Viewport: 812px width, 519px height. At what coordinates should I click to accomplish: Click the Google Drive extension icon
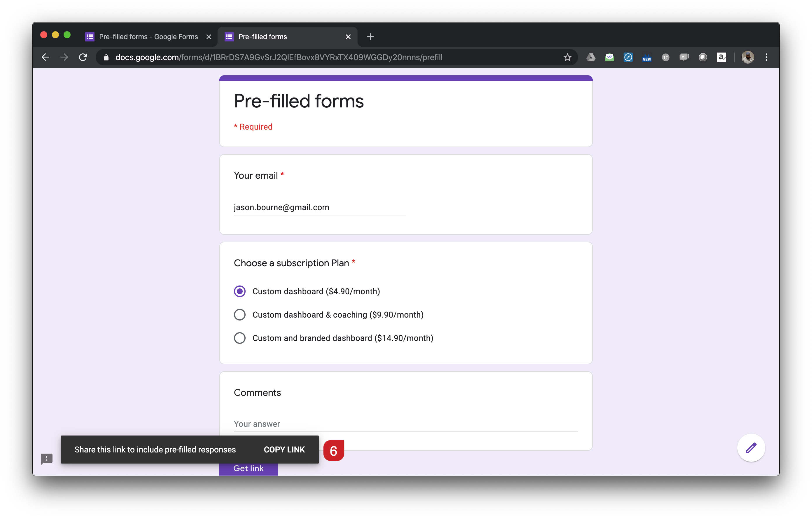591,58
